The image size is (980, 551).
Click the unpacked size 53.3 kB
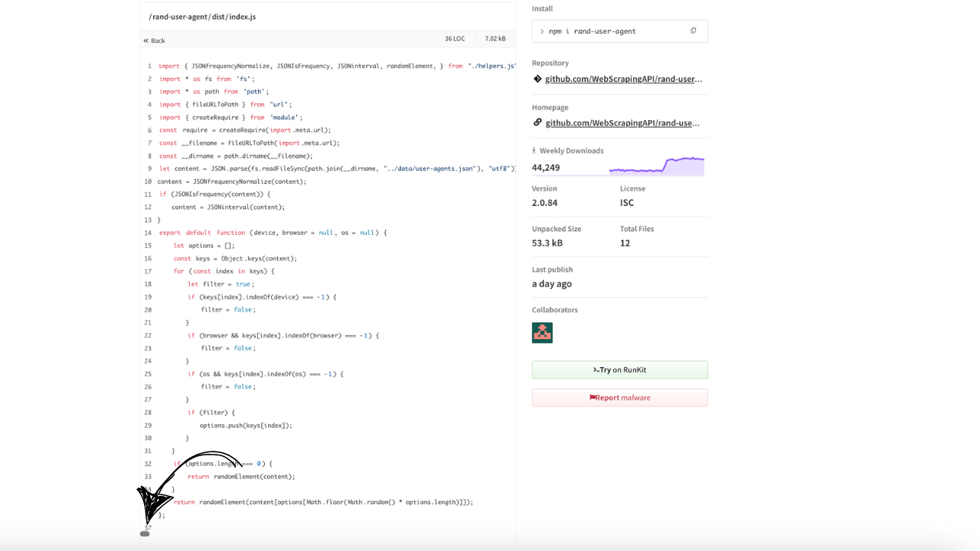pos(547,243)
